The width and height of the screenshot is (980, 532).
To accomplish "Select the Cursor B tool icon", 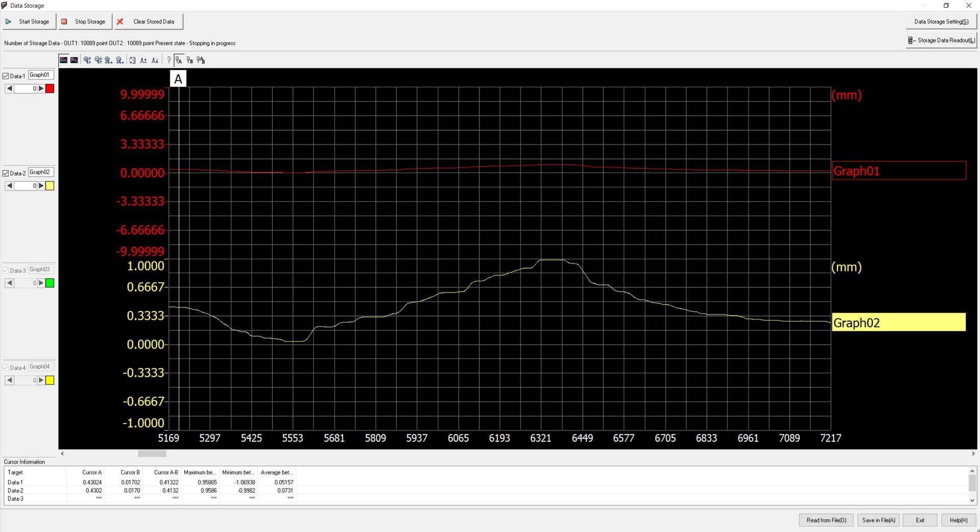I will point(190,60).
